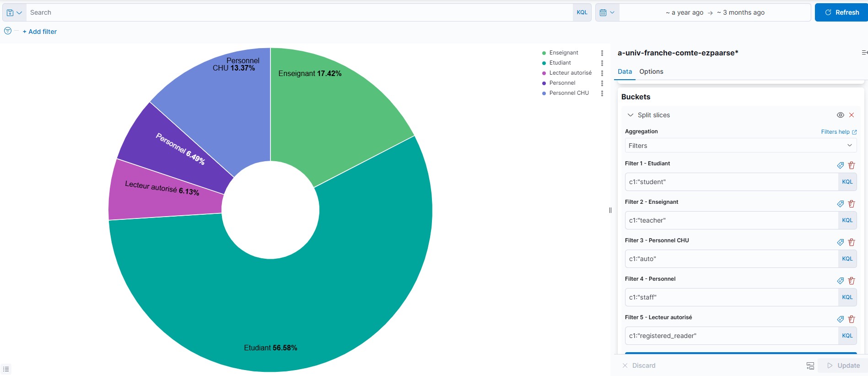Disable the Split slices aggregation eye
Image resolution: width=868 pixels, height=376 pixels.
point(841,115)
